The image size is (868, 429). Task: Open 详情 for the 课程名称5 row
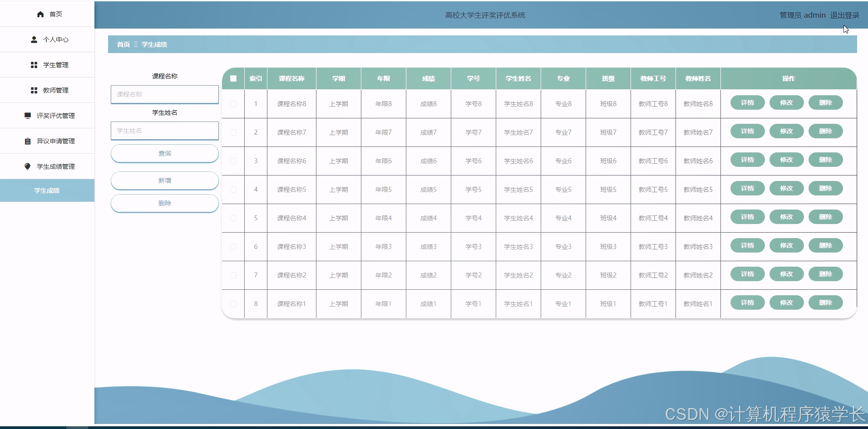pos(747,188)
